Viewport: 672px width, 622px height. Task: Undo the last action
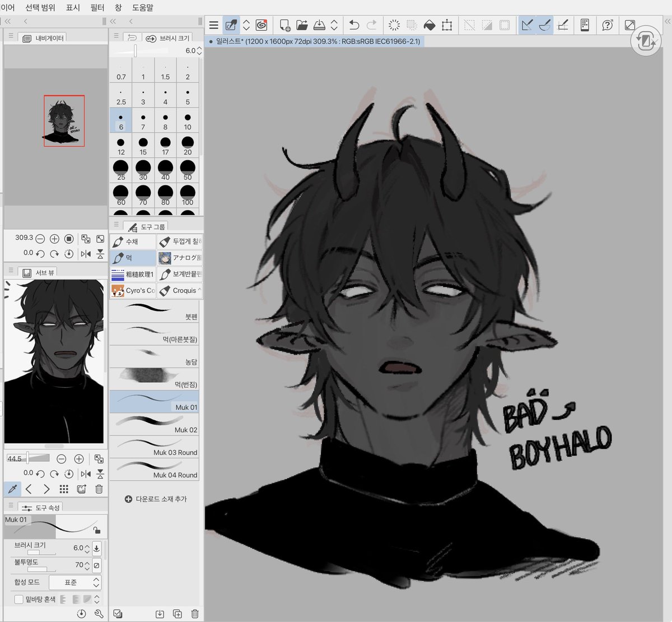click(x=354, y=25)
